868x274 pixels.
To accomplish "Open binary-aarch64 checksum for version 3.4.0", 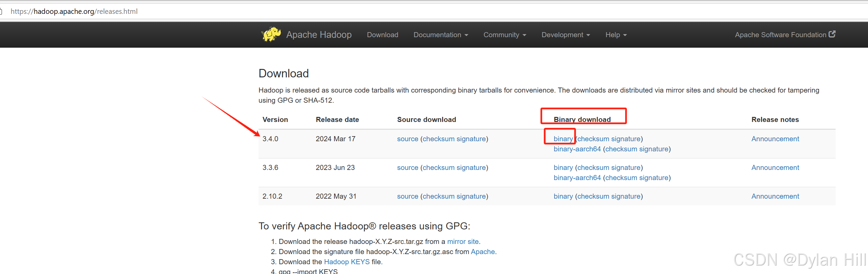I will 621,149.
